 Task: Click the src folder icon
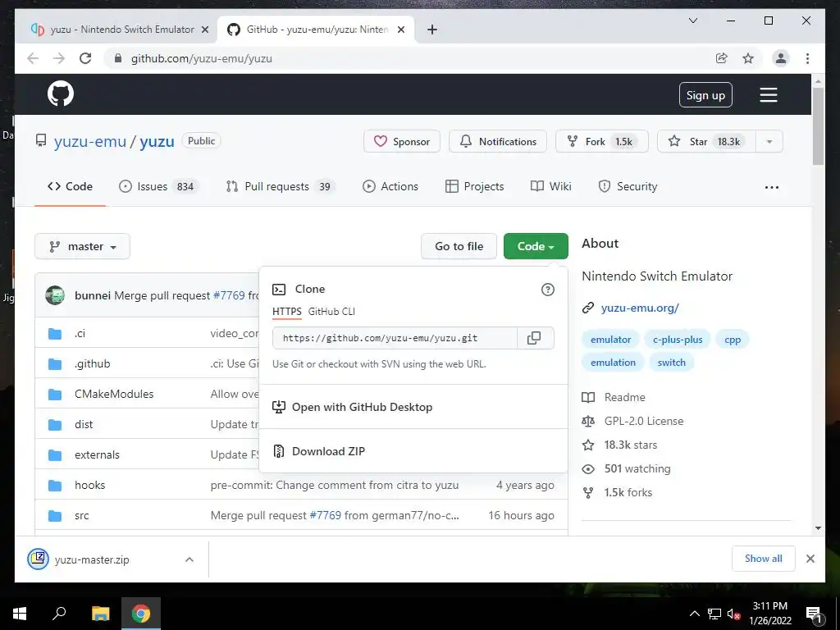pyautogui.click(x=55, y=516)
